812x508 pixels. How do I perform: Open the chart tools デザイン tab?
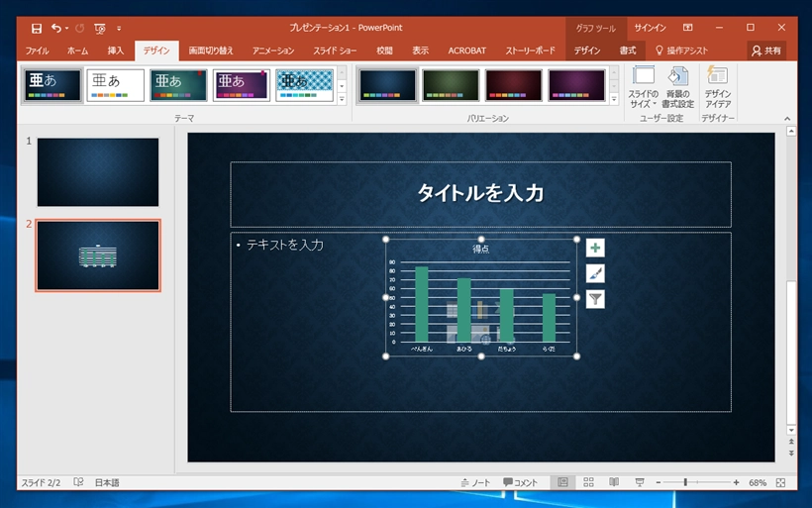coord(587,51)
